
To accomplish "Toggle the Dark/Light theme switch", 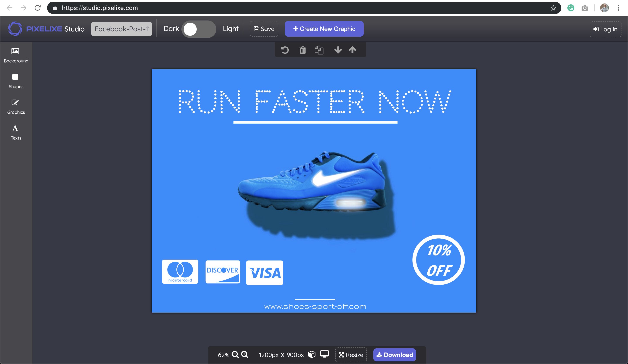I will coord(198,29).
